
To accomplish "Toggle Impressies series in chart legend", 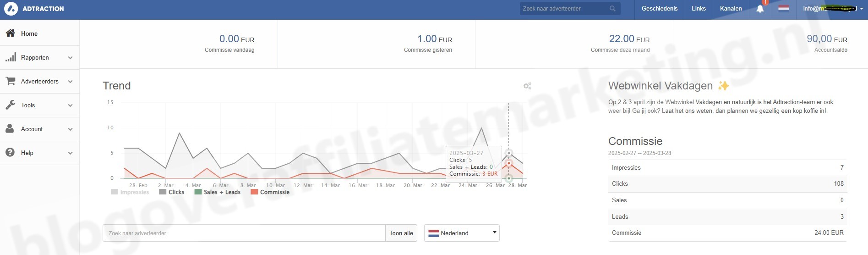I will [130, 192].
